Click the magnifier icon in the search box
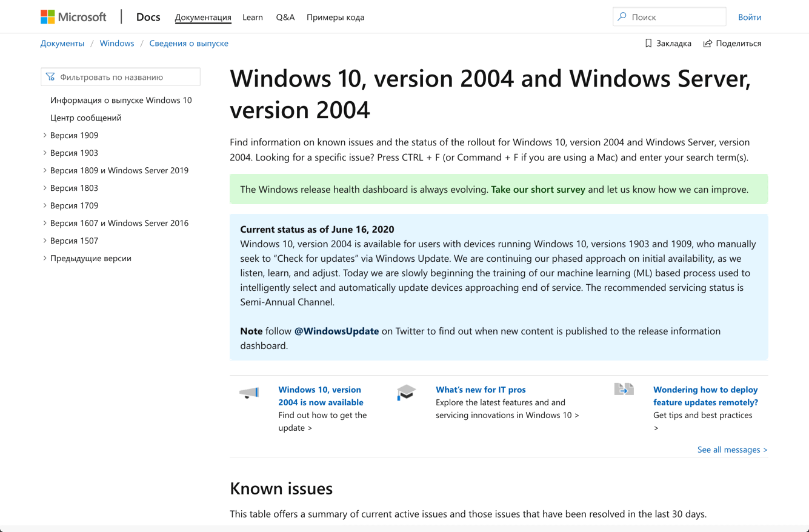This screenshot has width=809, height=532. (x=621, y=16)
